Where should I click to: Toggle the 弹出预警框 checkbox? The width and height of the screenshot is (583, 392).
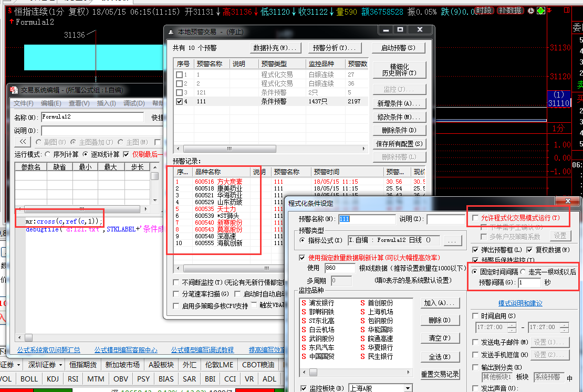(476, 250)
